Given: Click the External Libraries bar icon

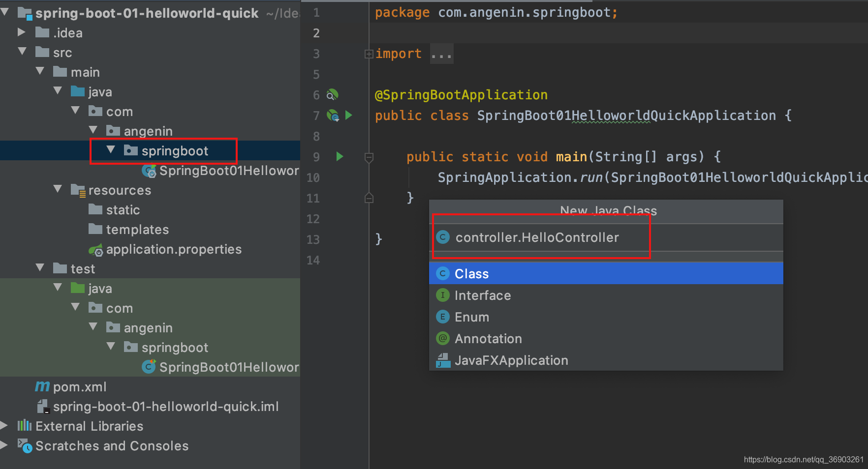Looking at the screenshot, I should click(x=25, y=425).
